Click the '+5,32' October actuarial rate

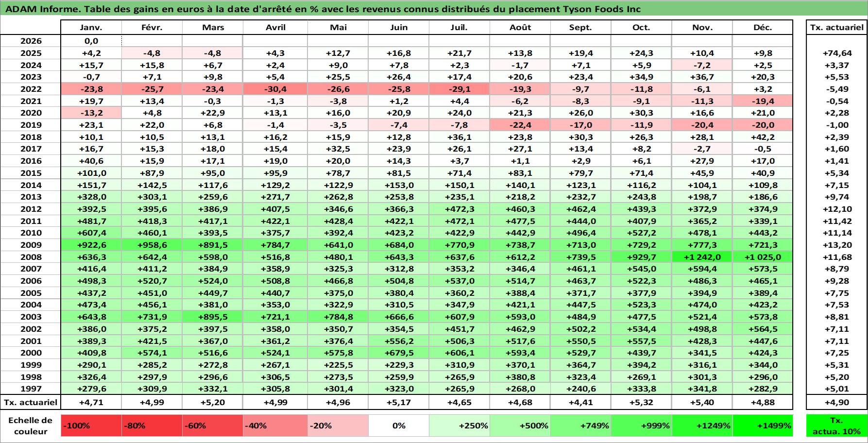[641, 402]
